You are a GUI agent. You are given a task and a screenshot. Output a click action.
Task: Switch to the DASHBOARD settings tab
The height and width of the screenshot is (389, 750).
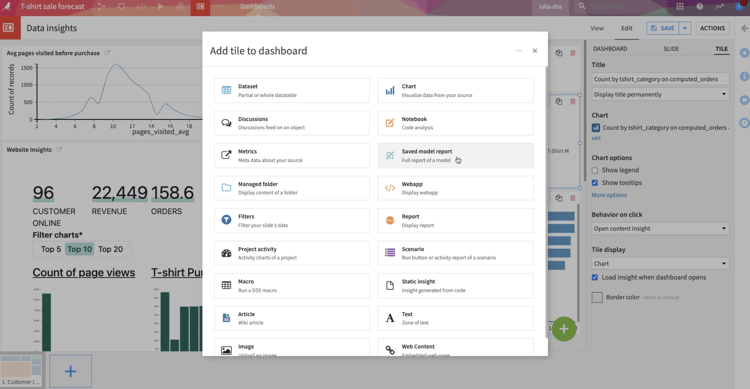(610, 49)
